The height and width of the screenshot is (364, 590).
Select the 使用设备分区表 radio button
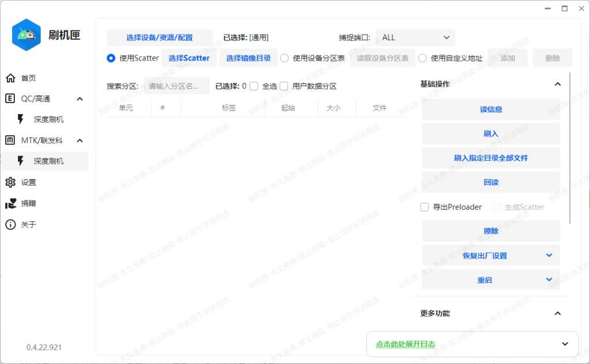click(x=284, y=58)
